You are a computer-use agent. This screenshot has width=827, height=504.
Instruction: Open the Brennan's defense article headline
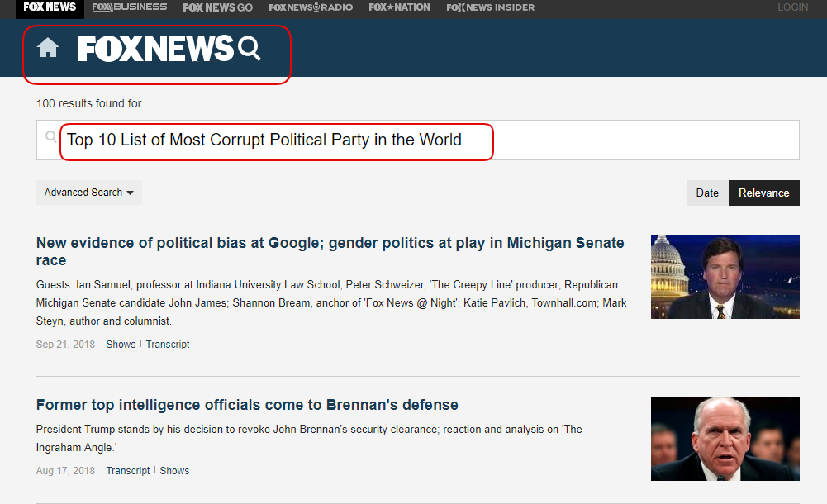[x=247, y=405]
